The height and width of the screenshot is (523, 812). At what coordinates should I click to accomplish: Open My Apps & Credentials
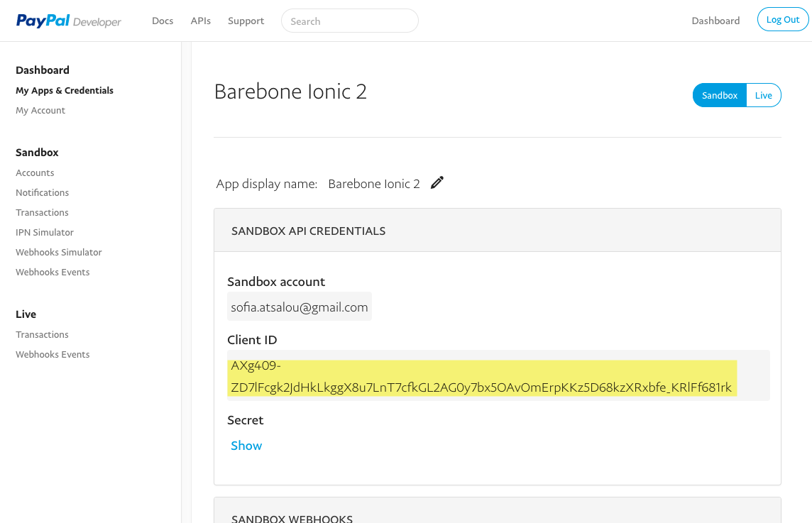click(x=64, y=90)
